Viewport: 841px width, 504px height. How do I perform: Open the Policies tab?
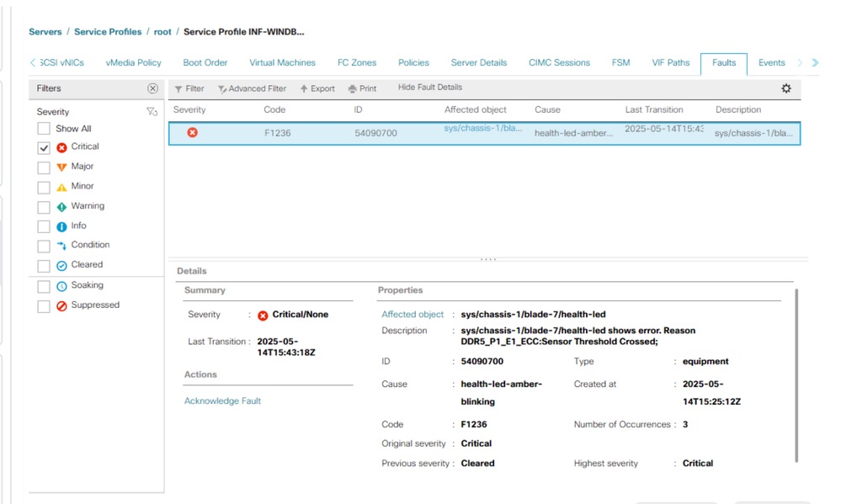click(x=413, y=63)
